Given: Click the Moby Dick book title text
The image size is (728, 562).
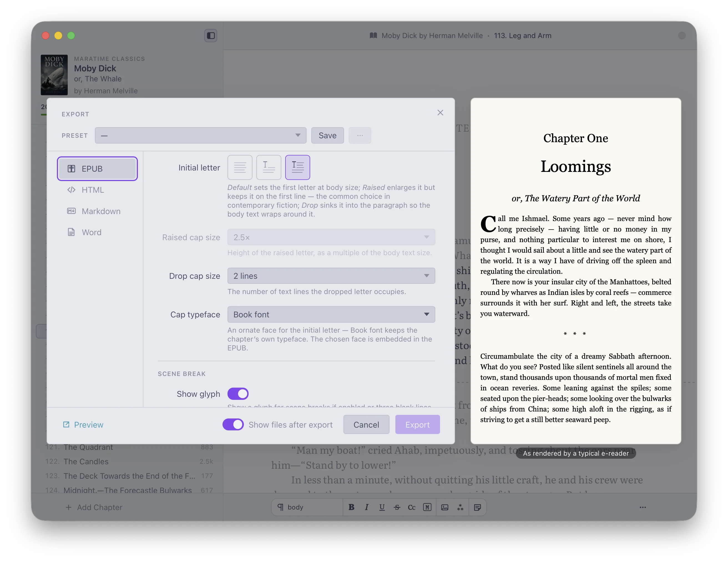Looking at the screenshot, I should point(95,68).
